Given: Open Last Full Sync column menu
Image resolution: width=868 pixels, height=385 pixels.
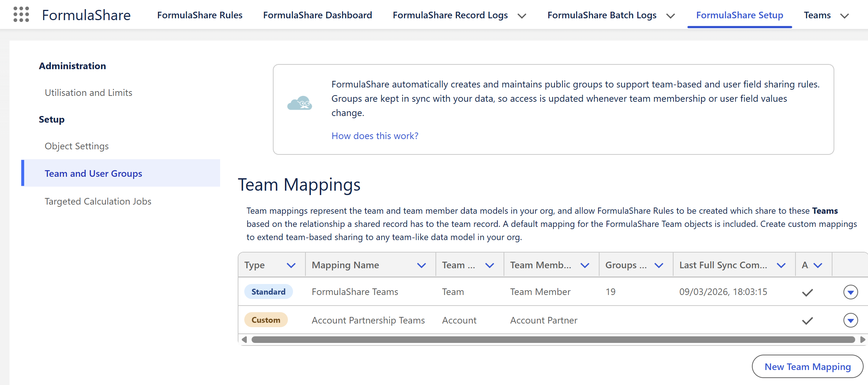Looking at the screenshot, I should (781, 265).
